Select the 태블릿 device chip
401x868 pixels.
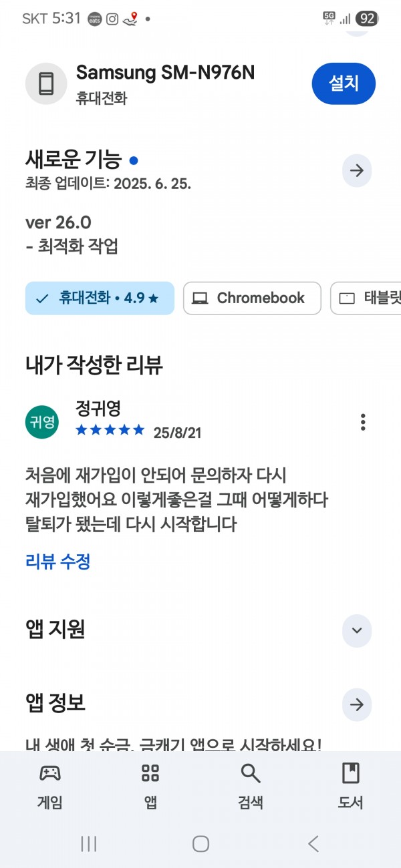pos(366,298)
